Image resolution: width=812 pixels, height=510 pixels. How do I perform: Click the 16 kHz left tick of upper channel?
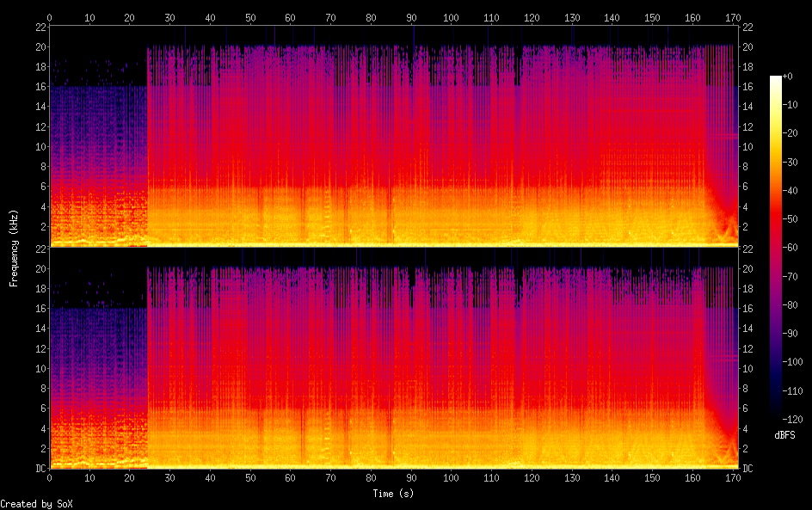40,87
